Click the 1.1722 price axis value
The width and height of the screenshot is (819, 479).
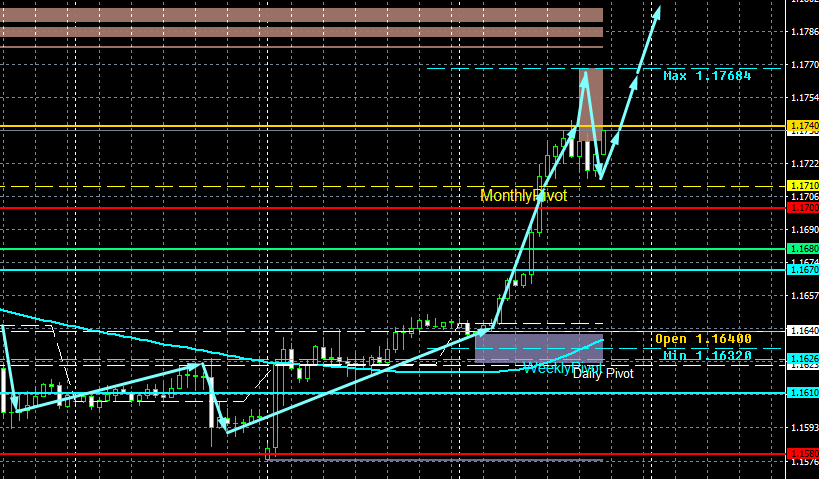[x=805, y=164]
